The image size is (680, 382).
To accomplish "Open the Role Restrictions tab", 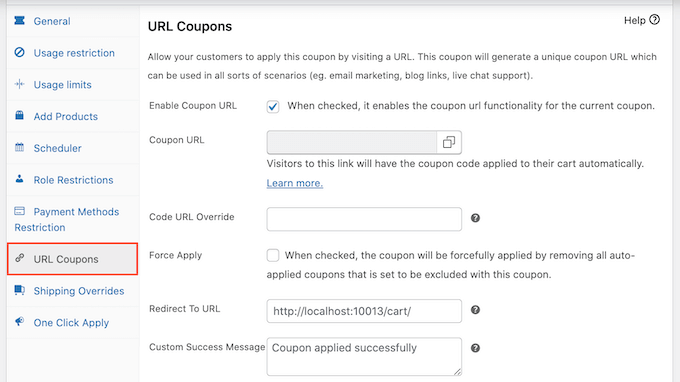I will [73, 180].
